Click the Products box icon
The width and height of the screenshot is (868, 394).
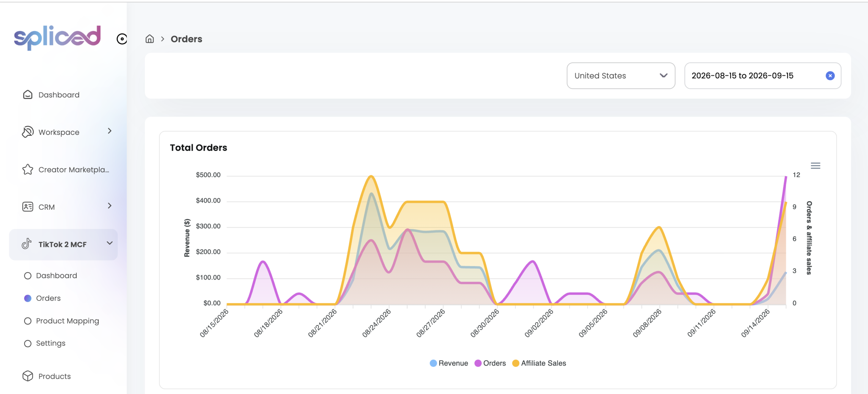point(28,376)
